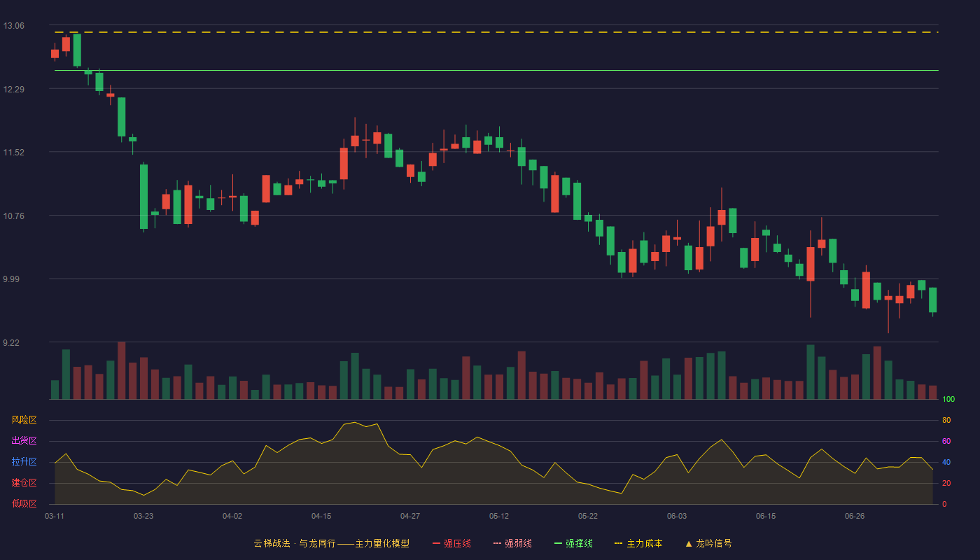Click the yellow dashed cost line on chart
Viewport: 980px width, 560px height.
coord(496,32)
